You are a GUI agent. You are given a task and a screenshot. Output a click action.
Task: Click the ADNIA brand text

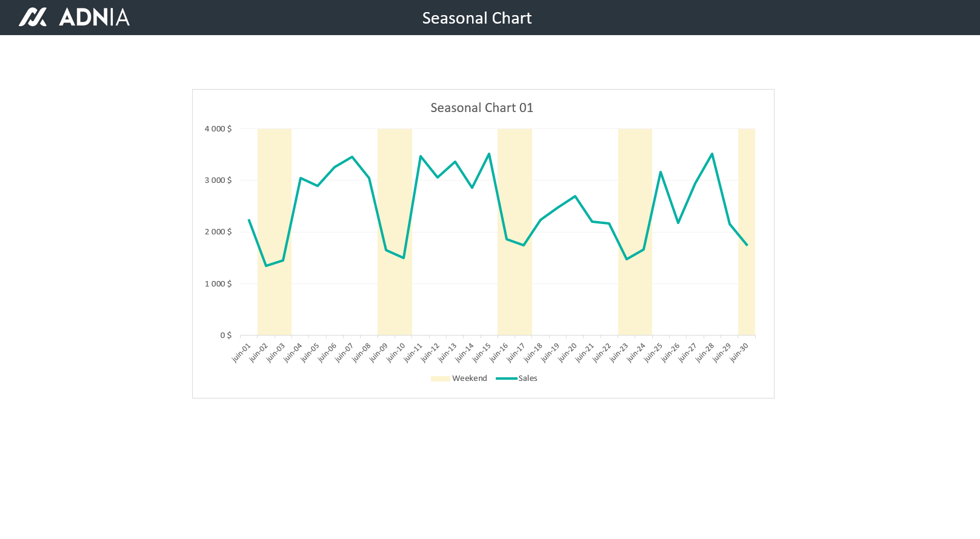coord(94,17)
